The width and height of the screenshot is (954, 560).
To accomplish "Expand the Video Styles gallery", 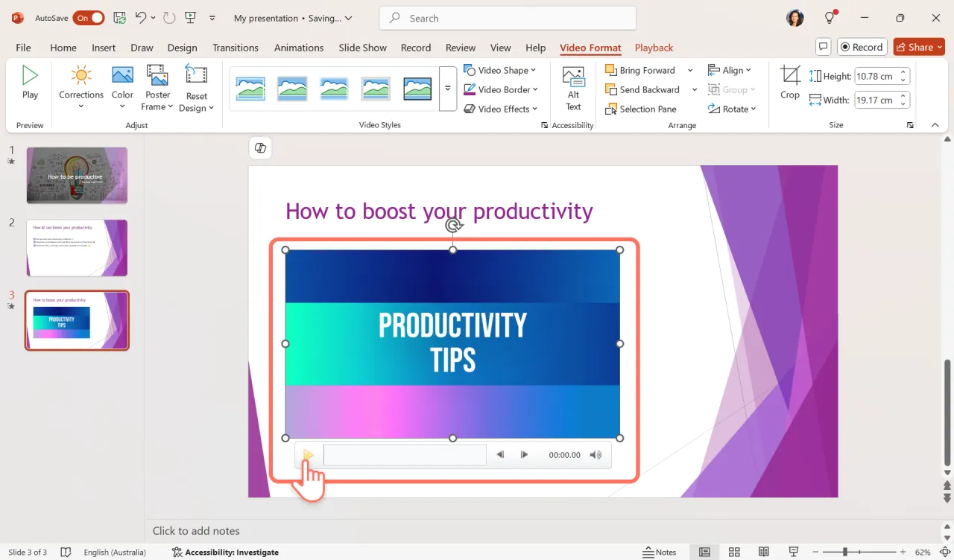I will 448,88.
